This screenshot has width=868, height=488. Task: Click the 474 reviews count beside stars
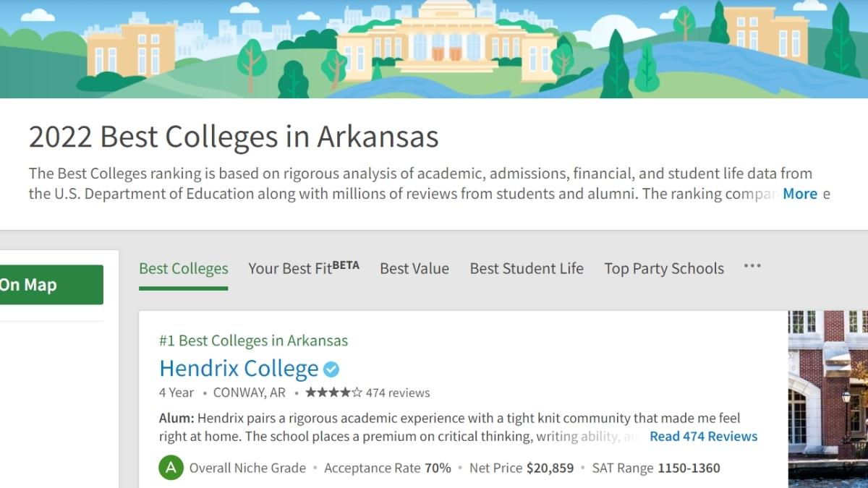click(x=398, y=393)
